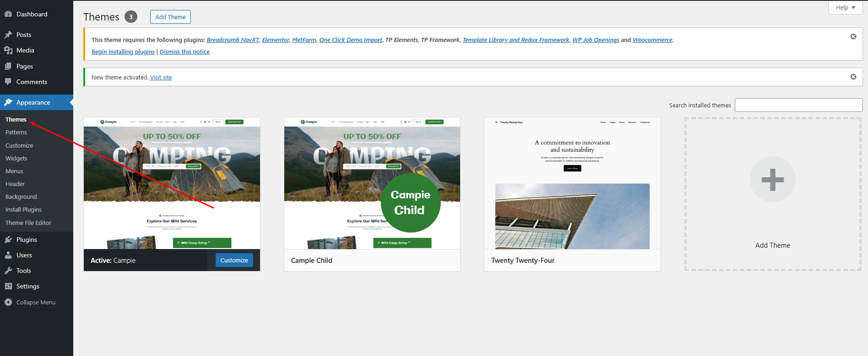Select the Twenty Twenty-Four theme thumbnail

point(572,183)
